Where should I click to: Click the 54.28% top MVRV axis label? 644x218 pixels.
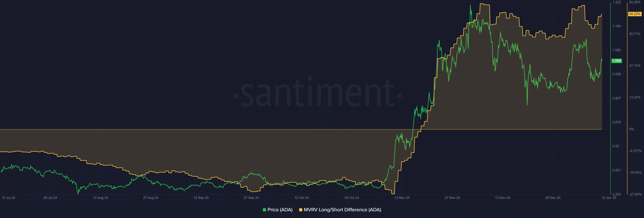(635, 2)
